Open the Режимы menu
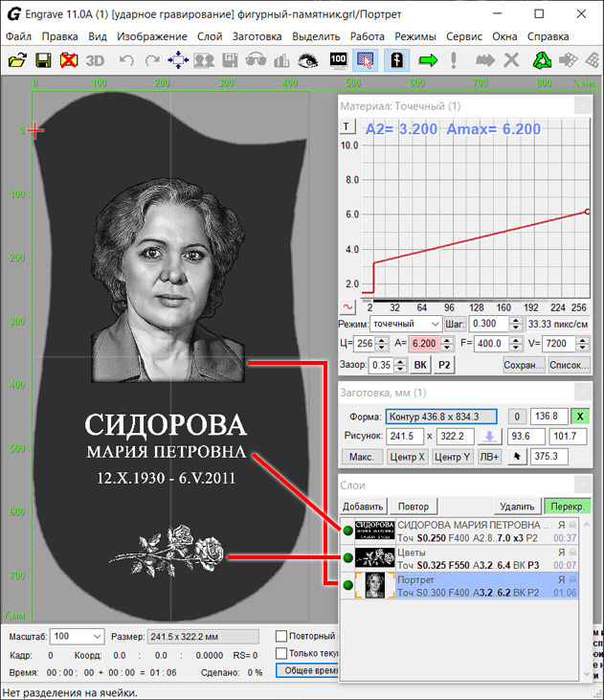 click(x=415, y=36)
